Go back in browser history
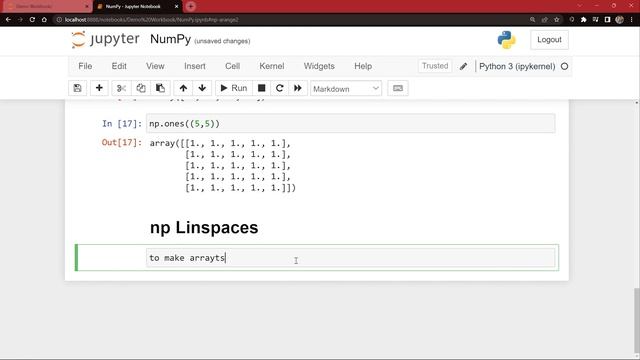This screenshot has height=360, width=640. tap(8, 20)
